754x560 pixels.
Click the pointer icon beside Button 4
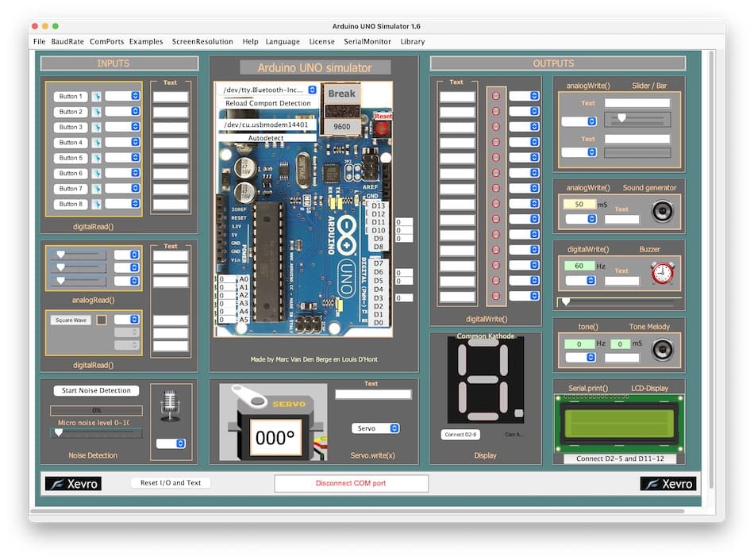click(97, 143)
